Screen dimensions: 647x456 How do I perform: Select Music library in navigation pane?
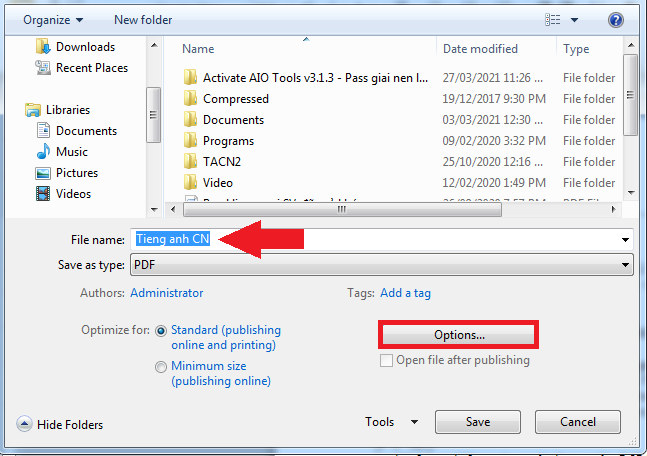pos(72,152)
